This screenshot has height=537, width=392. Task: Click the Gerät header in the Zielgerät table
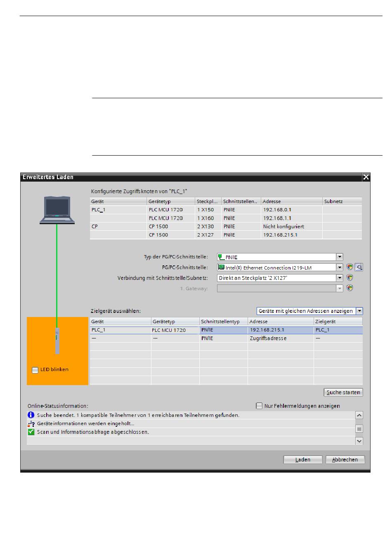[120, 322]
